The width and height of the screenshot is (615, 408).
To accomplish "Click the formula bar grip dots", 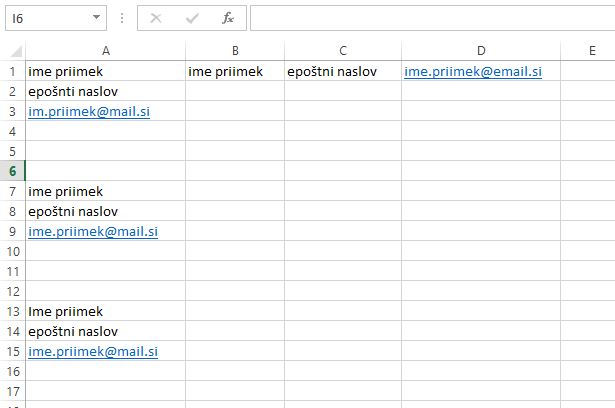I will [x=122, y=18].
